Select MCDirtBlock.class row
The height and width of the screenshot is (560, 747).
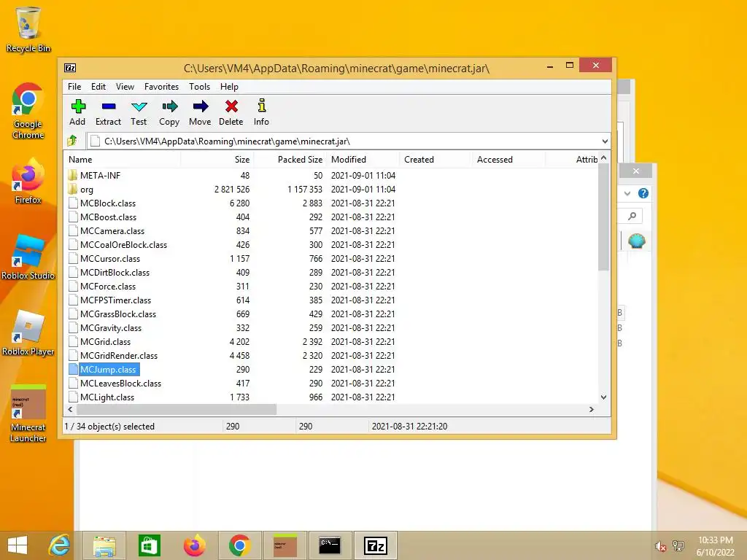pyautogui.click(x=331, y=273)
